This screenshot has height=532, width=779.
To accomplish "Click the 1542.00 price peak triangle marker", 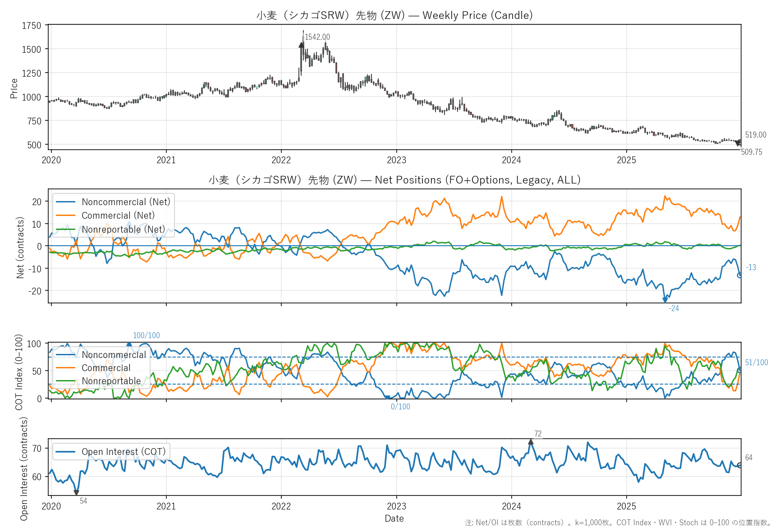I will click(x=301, y=45).
